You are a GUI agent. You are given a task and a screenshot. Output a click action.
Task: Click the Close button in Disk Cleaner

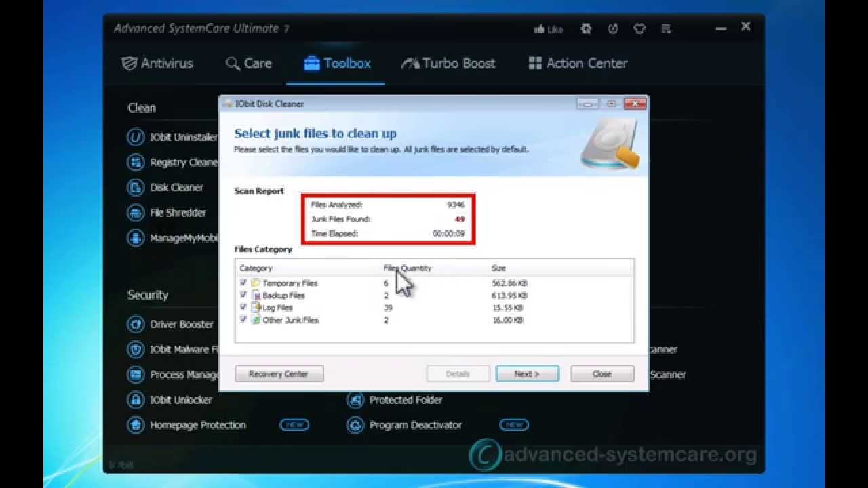click(x=602, y=374)
